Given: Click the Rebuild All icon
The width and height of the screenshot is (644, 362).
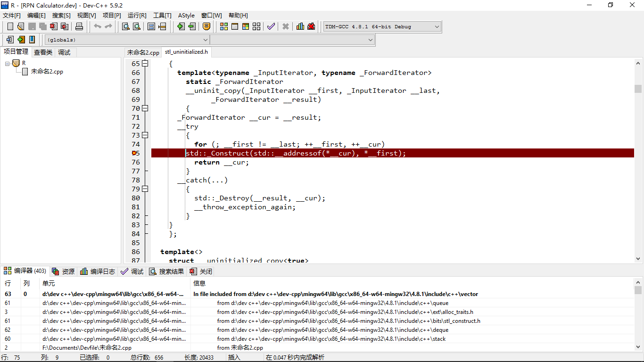Looking at the screenshot, I should pyautogui.click(x=256, y=26).
